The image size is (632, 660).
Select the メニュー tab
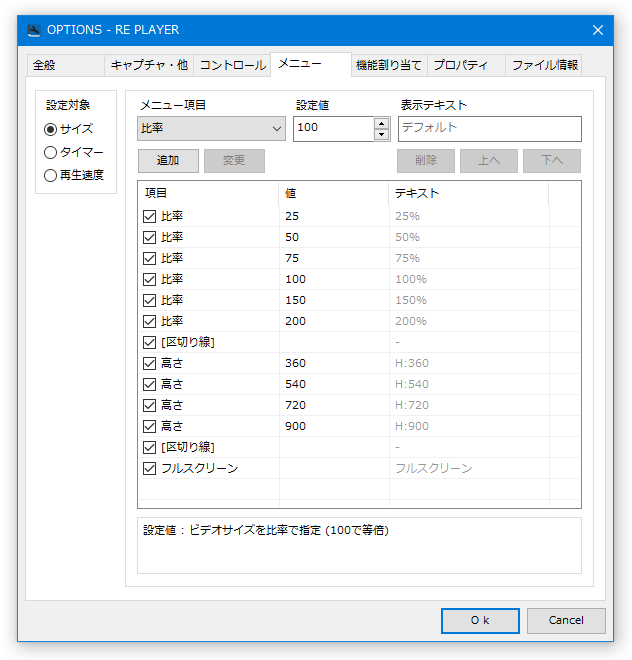(311, 64)
